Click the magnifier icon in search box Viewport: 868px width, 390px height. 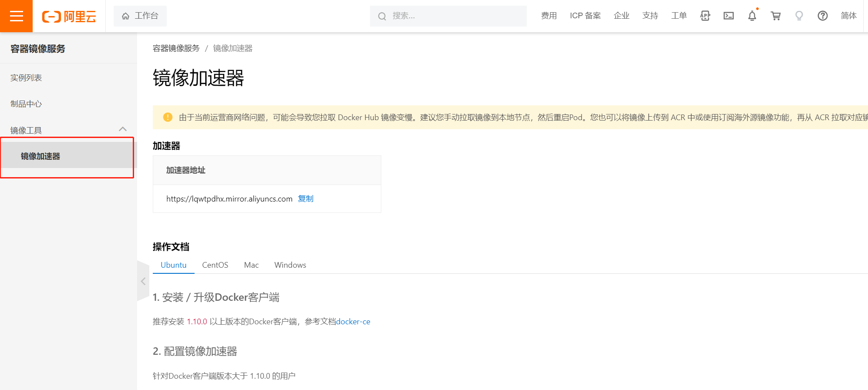[x=382, y=17]
